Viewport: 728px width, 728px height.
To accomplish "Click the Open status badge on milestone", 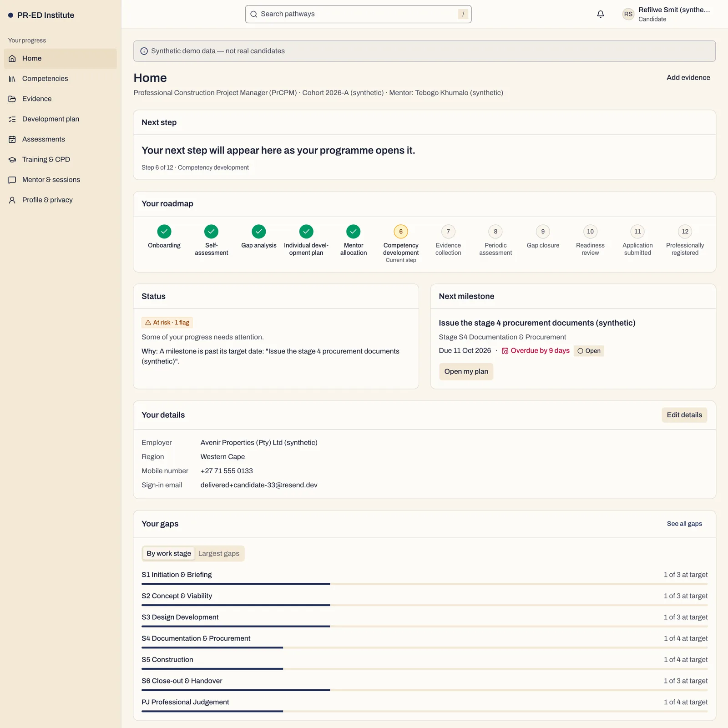I will pos(589,351).
